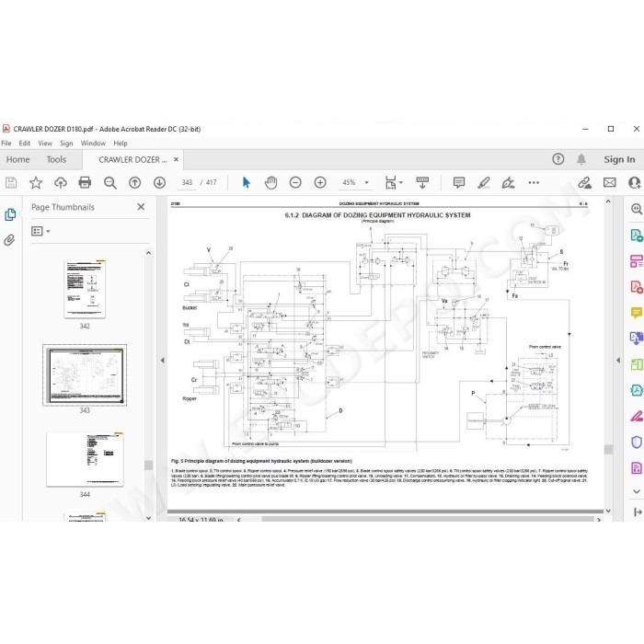Show more tools ellipsis
Viewport: 644px width, 644px height.
(x=534, y=183)
